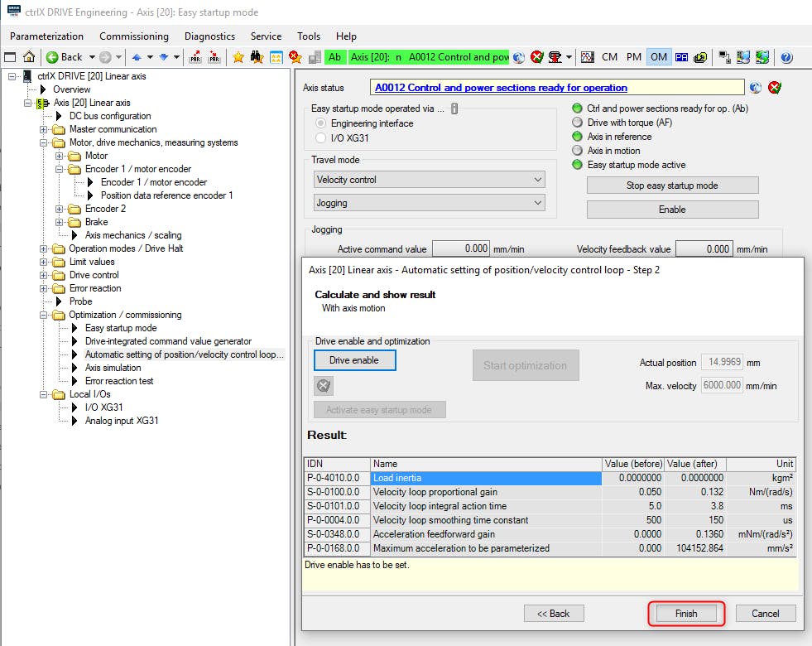Click the Home icon in the toolbar

pyautogui.click(x=30, y=57)
